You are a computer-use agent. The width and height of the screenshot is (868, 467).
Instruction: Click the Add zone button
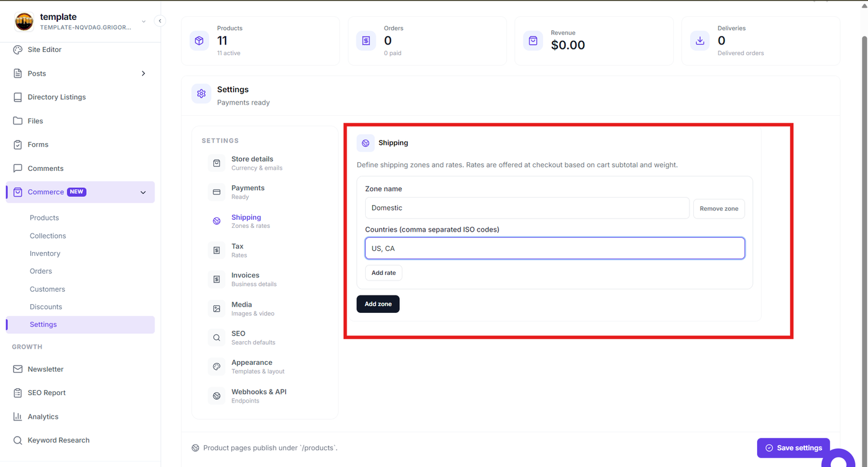tap(378, 304)
